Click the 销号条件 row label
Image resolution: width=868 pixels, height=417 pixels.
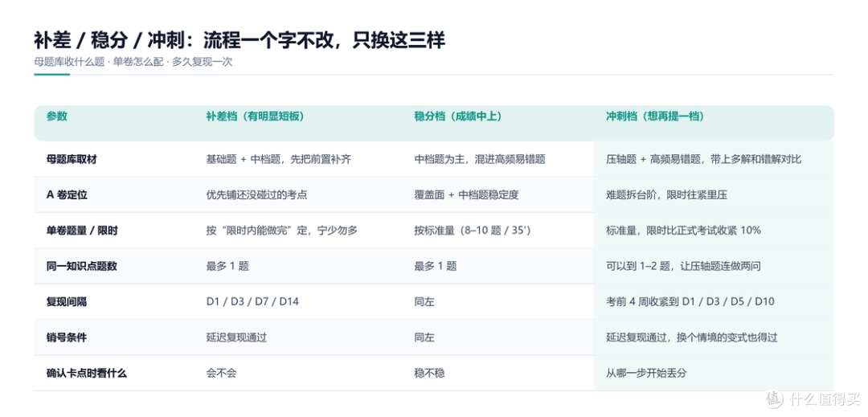click(x=67, y=337)
